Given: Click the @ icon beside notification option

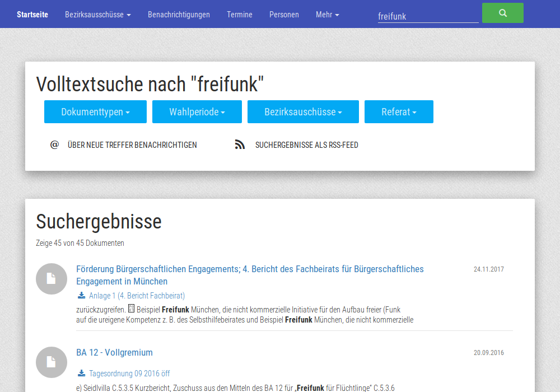Looking at the screenshot, I should coord(54,144).
